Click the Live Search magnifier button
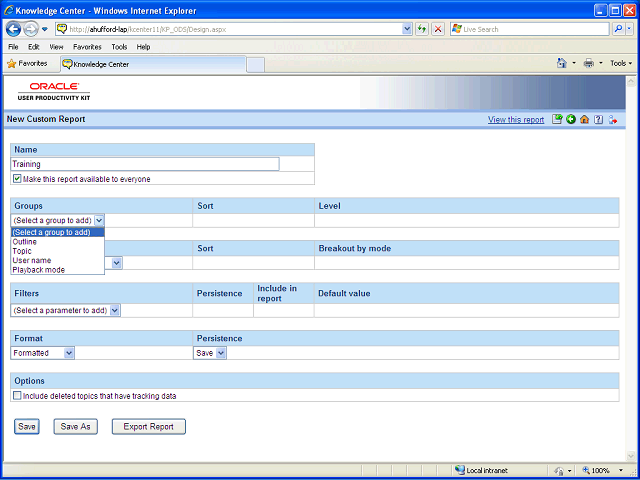 (618, 29)
